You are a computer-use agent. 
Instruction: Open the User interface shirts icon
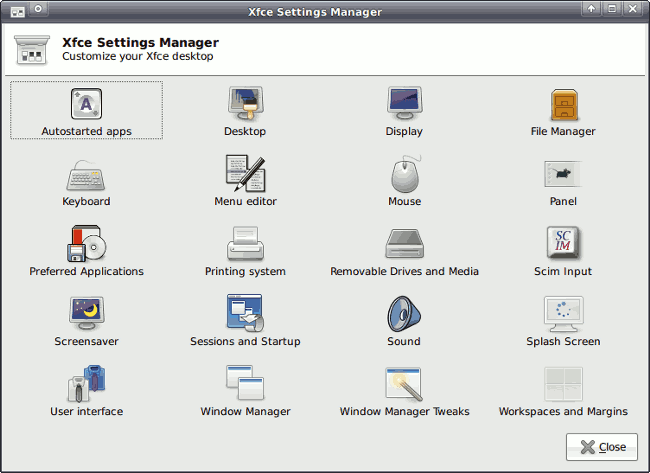coord(86,384)
